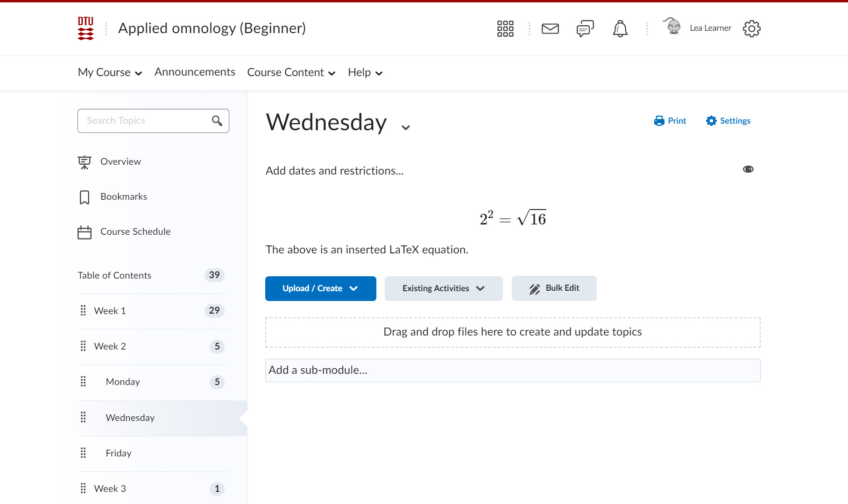Open the Existing Activities dropdown
Image resolution: width=848 pixels, height=504 pixels.
(x=443, y=288)
